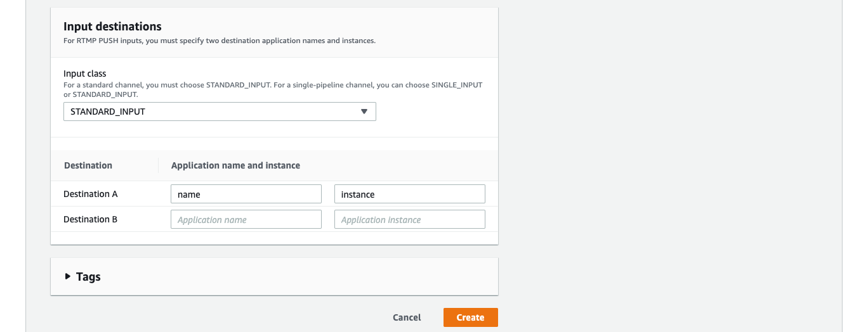
Task: Click the RTMP PUSH inputs description text
Action: click(220, 41)
